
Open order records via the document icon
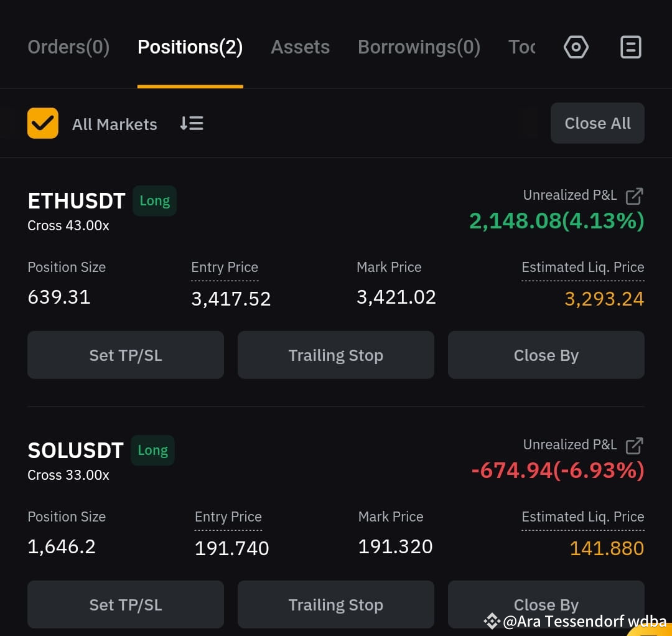click(630, 47)
